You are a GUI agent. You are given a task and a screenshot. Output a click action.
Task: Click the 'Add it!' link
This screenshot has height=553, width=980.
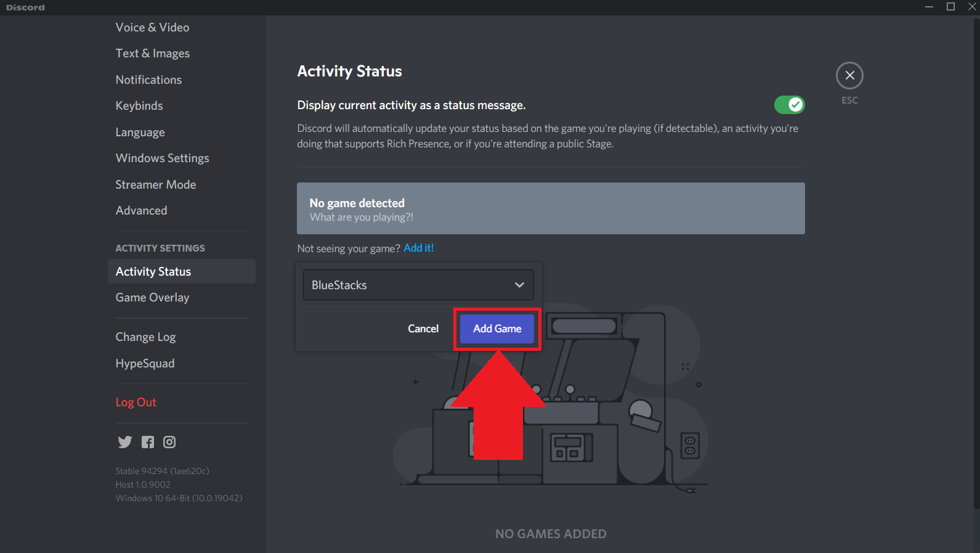point(419,248)
